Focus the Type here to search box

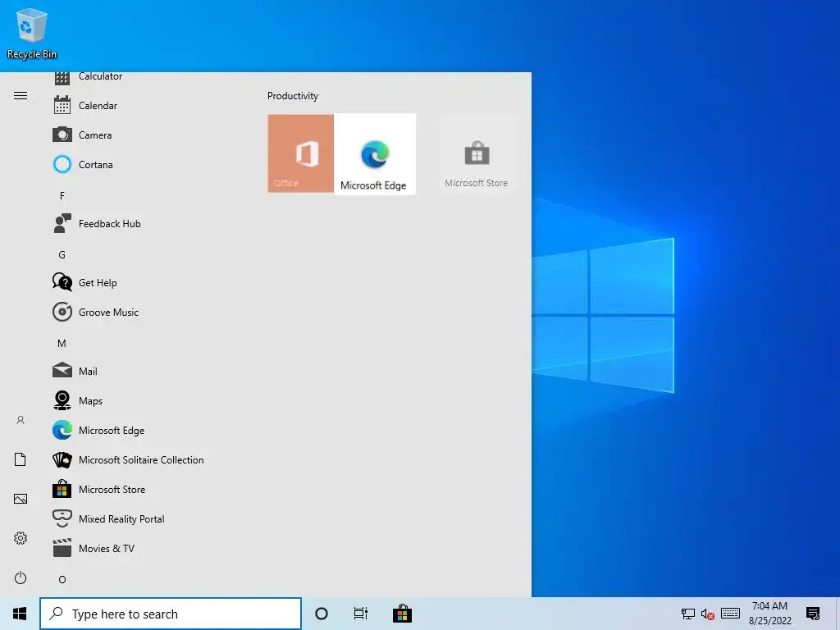click(x=171, y=614)
